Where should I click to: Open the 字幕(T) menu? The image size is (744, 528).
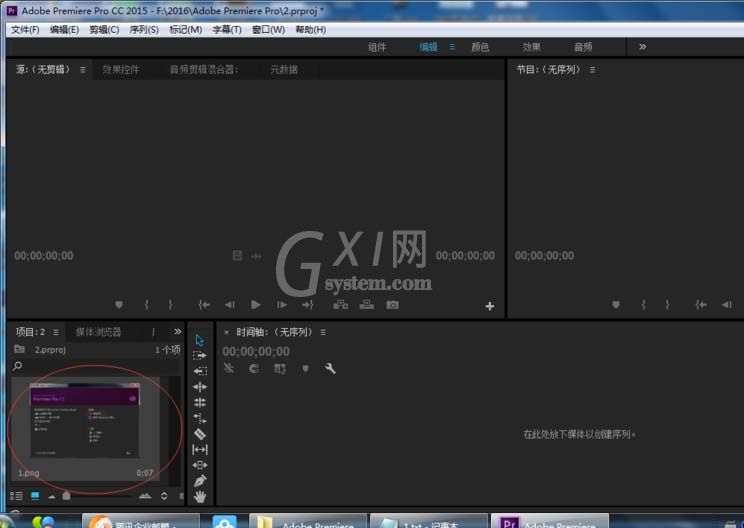tap(227, 30)
